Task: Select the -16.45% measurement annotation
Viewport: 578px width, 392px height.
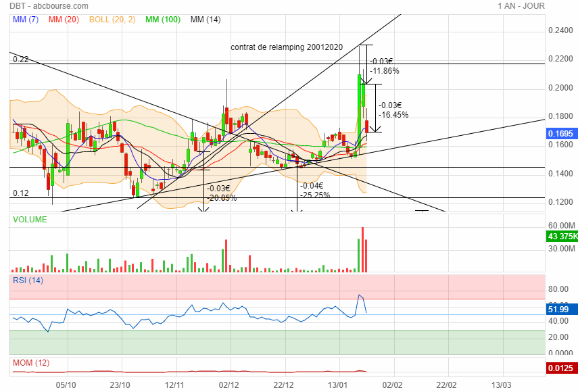Action: pos(393,115)
